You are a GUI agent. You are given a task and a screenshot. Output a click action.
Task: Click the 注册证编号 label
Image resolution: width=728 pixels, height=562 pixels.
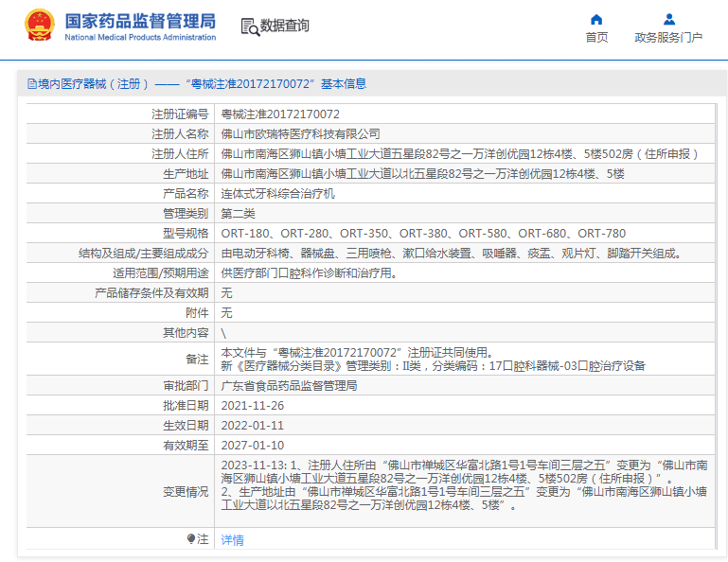[180, 114]
